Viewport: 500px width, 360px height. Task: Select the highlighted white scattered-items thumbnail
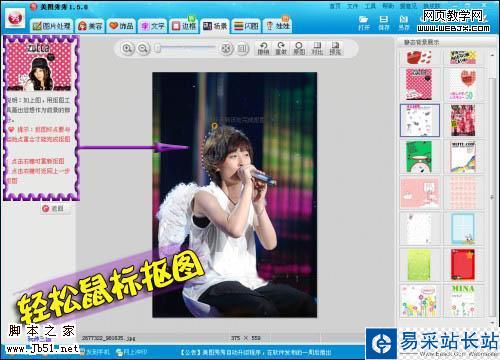pos(420,120)
